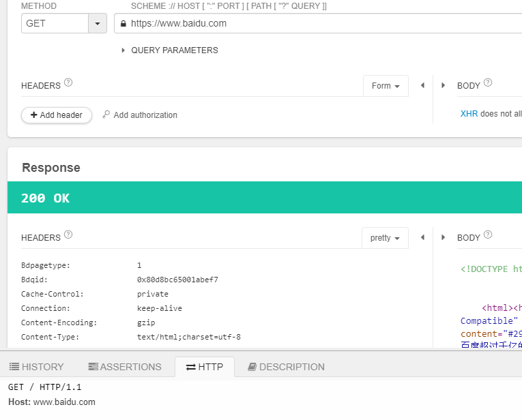Expand request body pane right arrow

coord(443,85)
